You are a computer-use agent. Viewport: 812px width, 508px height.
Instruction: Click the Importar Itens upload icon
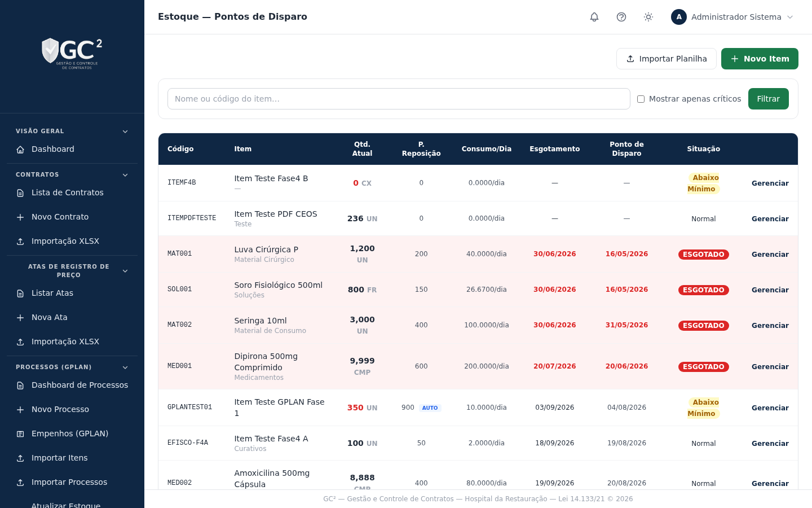(x=20, y=458)
